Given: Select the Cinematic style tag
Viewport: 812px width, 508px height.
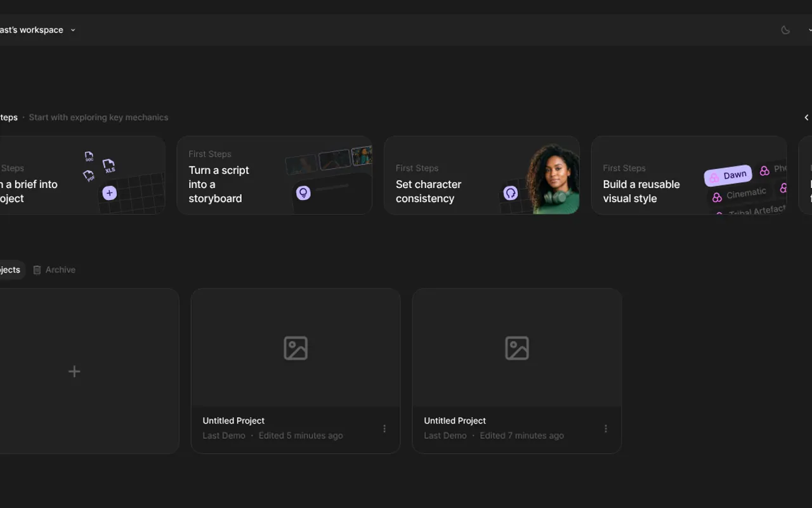Looking at the screenshot, I should coord(739,194).
